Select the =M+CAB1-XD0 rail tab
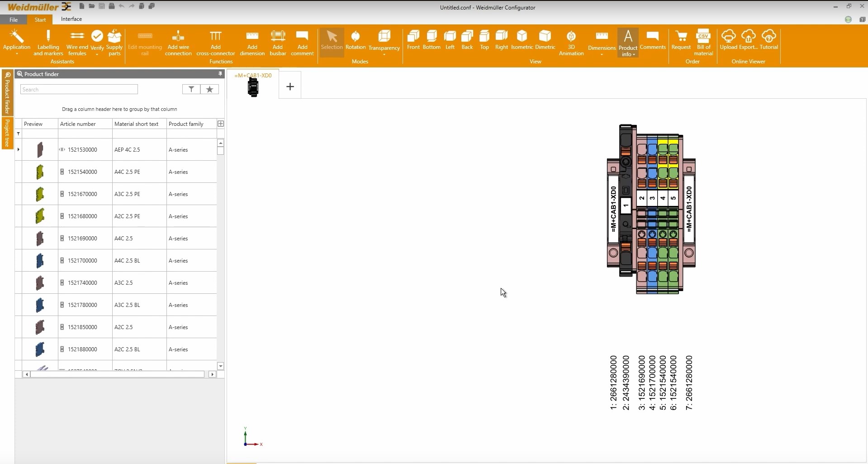Image resolution: width=868 pixels, height=464 pixels. click(x=253, y=84)
